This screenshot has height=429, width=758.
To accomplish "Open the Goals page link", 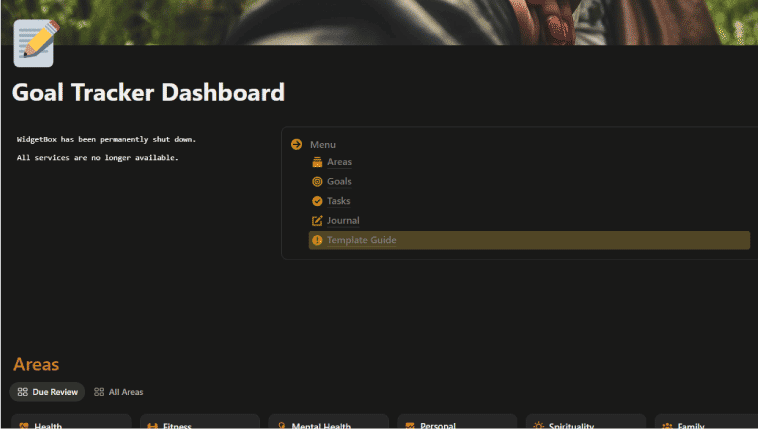I will [339, 181].
